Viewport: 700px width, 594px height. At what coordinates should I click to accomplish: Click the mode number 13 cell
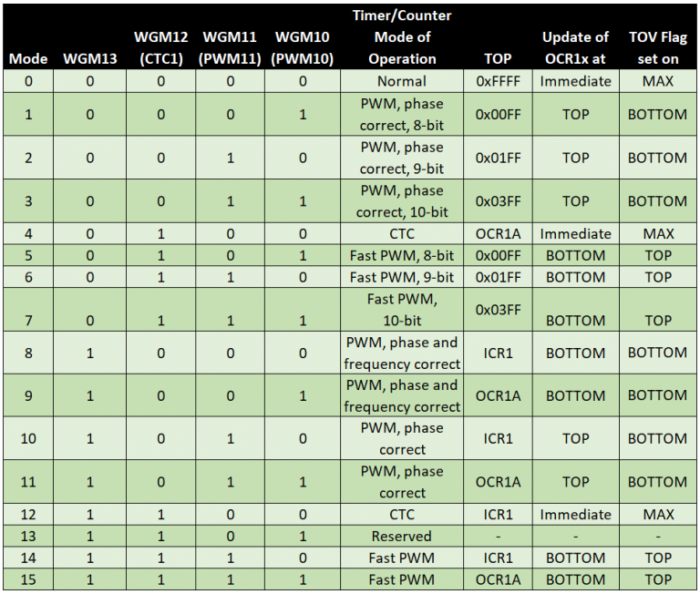tap(28, 537)
